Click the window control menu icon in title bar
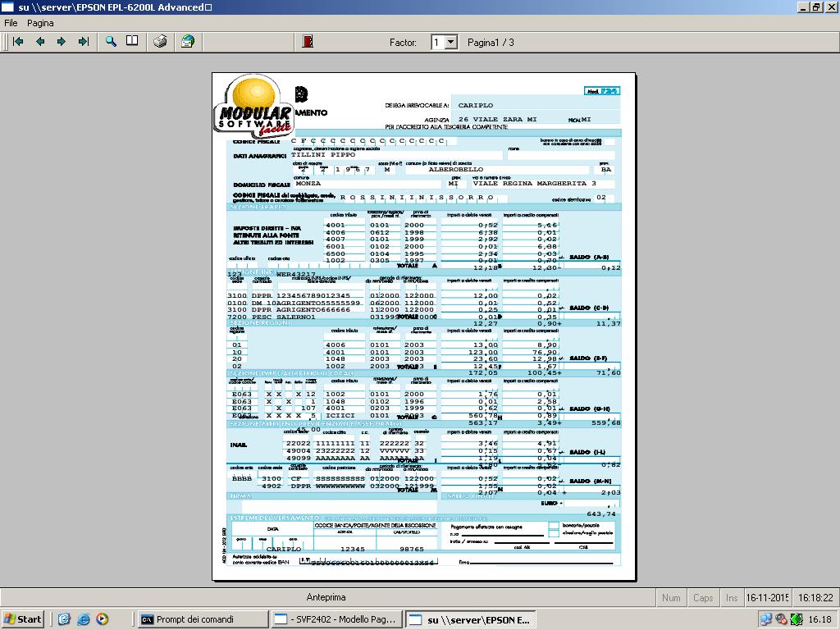 click(x=7, y=7)
